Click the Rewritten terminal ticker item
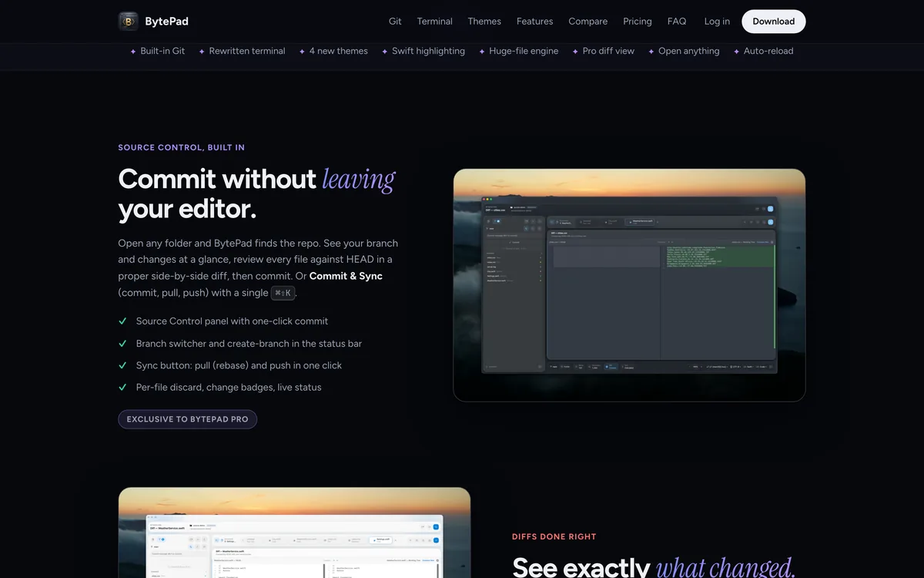 (x=247, y=51)
